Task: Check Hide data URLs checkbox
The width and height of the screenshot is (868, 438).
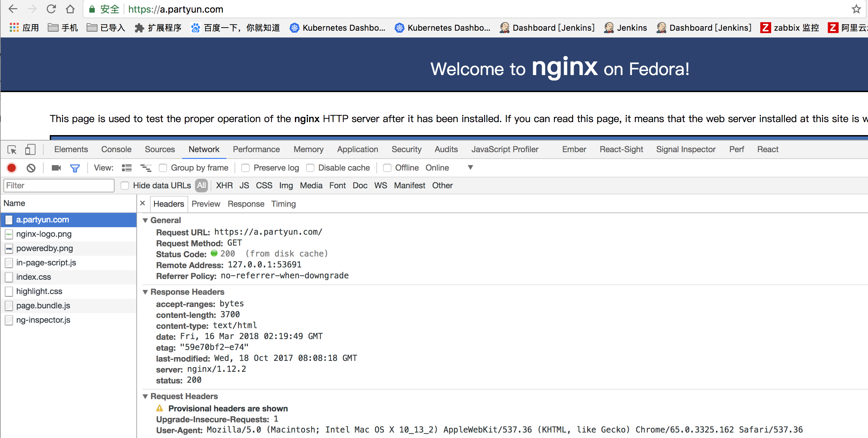Action: click(x=125, y=186)
